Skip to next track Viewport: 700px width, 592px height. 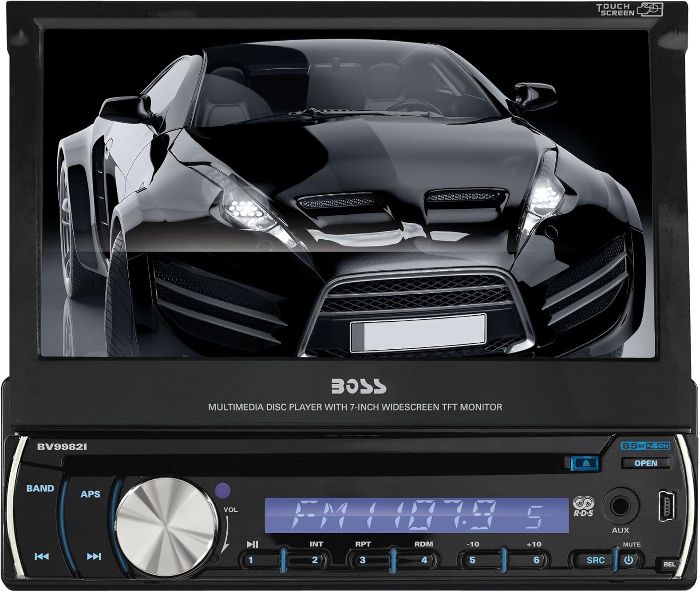(x=94, y=556)
